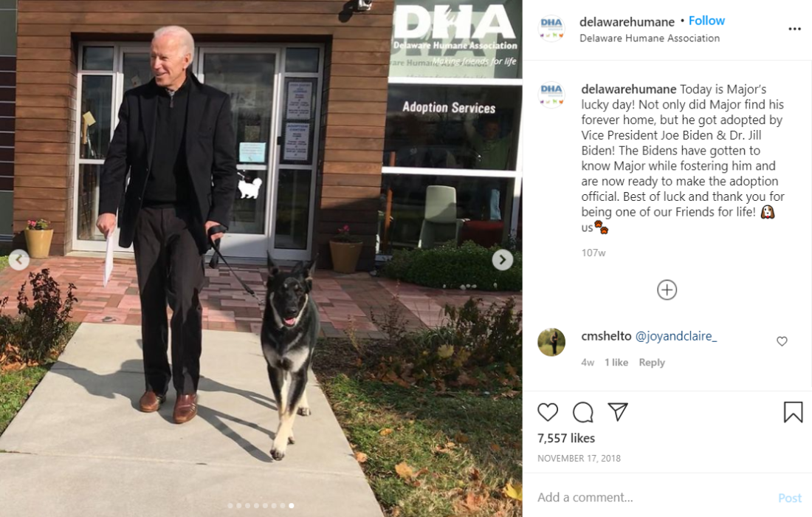Open the @joyandclaire_ mention link
This screenshot has height=517, width=812.
click(675, 336)
